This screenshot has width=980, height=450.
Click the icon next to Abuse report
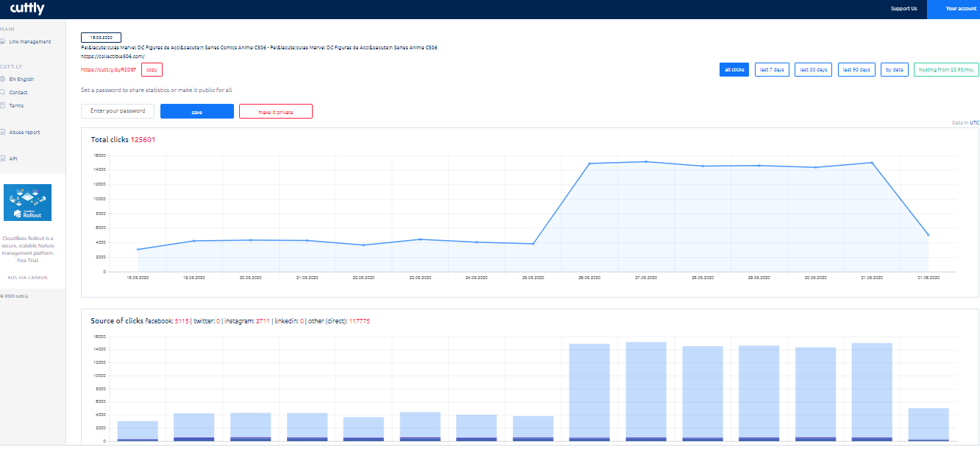pyautogui.click(x=3, y=132)
